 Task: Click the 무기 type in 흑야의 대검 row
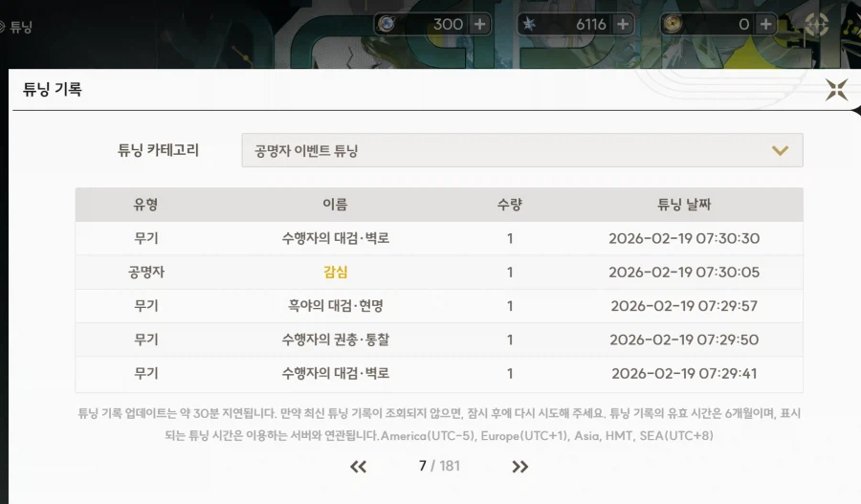(145, 306)
